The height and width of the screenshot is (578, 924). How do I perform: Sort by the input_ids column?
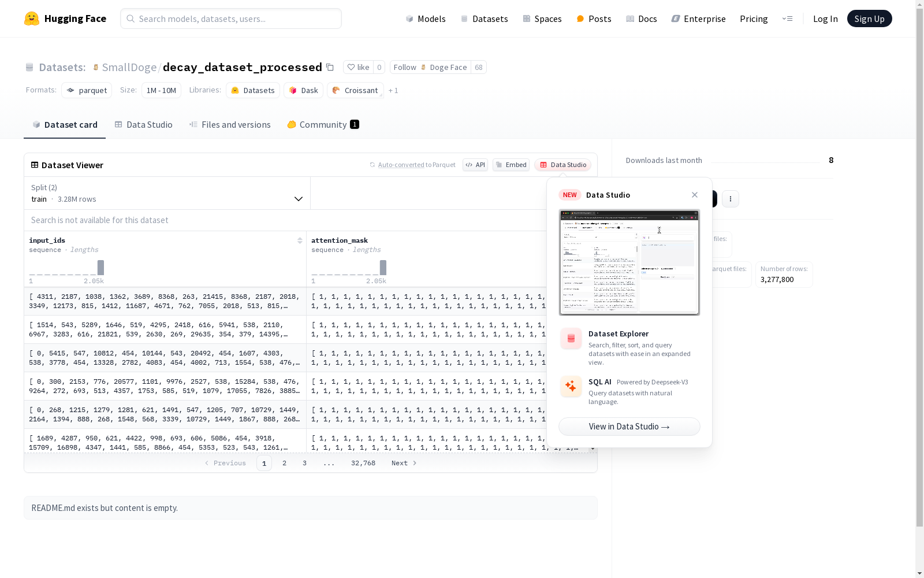300,240
